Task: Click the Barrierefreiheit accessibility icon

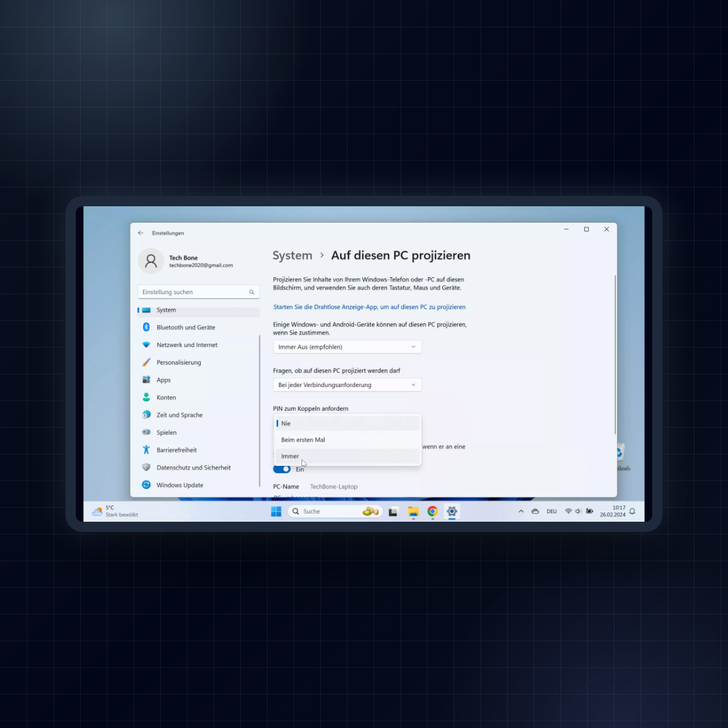Action: coord(146,450)
